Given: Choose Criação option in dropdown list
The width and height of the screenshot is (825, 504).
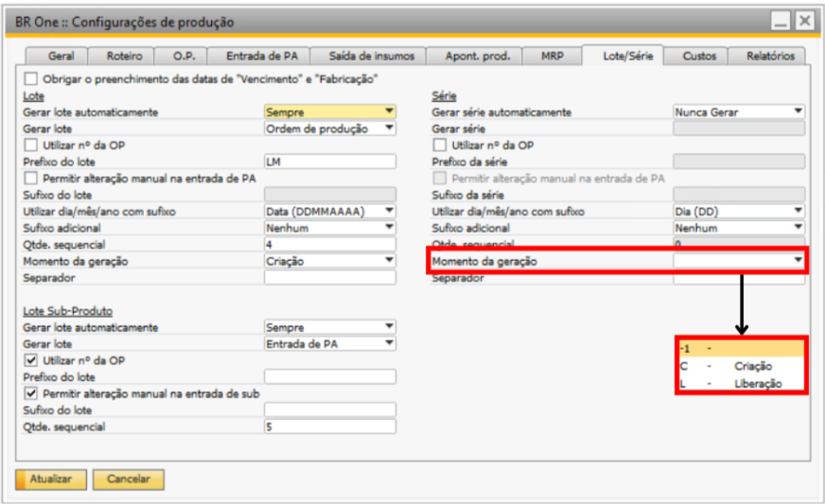Looking at the screenshot, I should (753, 366).
